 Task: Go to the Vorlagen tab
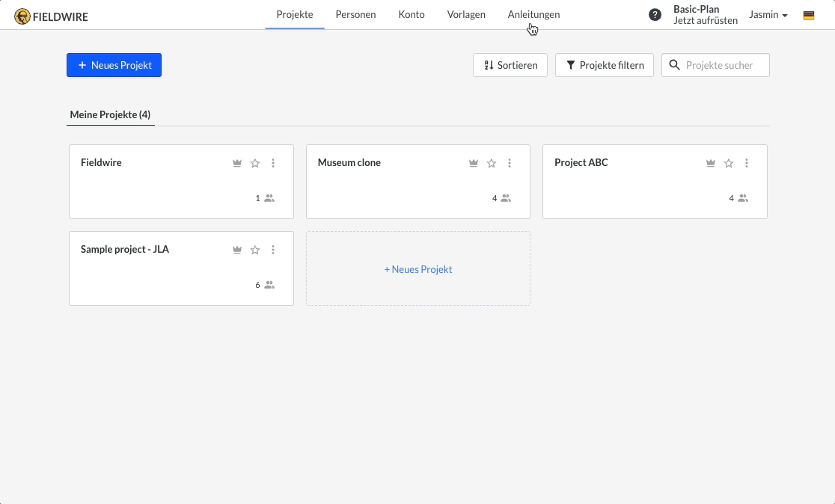(466, 14)
